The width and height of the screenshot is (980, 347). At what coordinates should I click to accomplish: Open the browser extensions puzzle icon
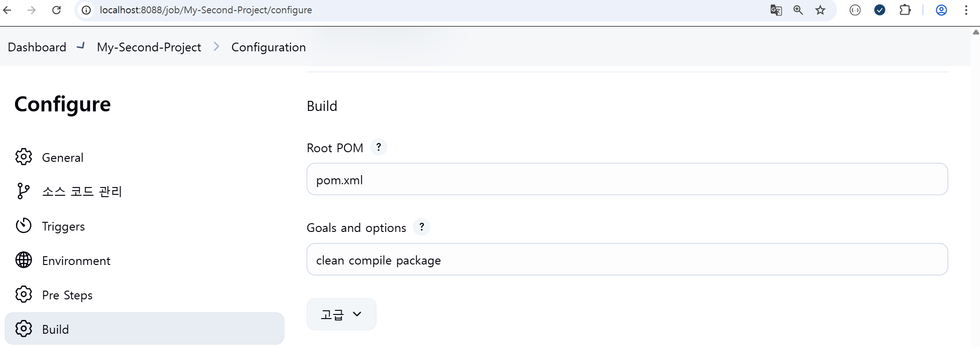(905, 10)
